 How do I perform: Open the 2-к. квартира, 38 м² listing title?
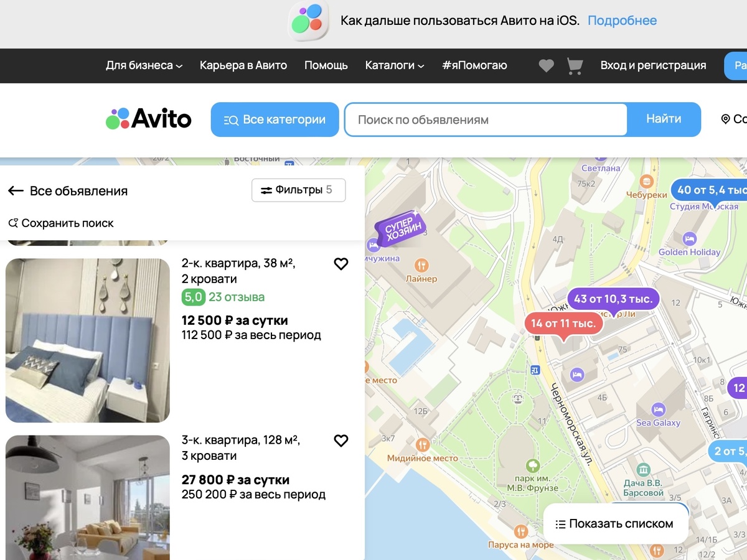(238, 271)
